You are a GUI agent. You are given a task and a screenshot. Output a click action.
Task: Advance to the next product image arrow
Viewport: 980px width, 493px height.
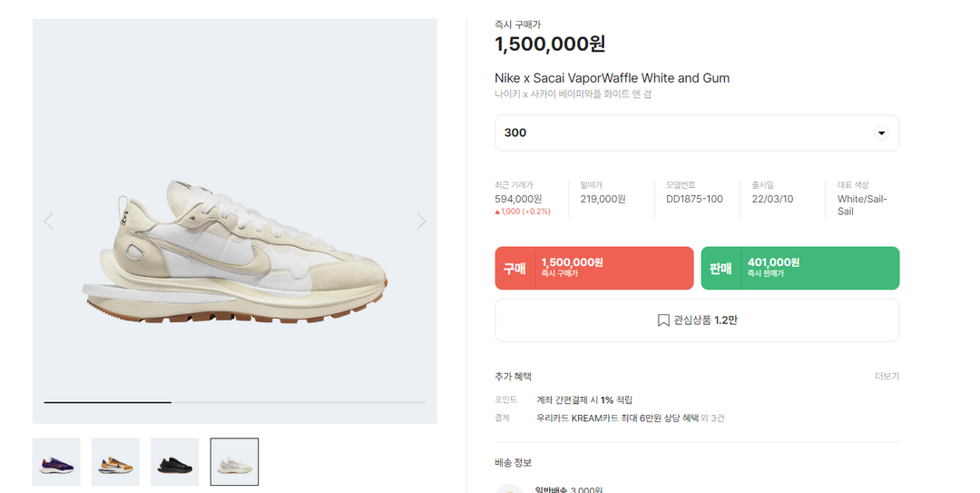(x=421, y=221)
